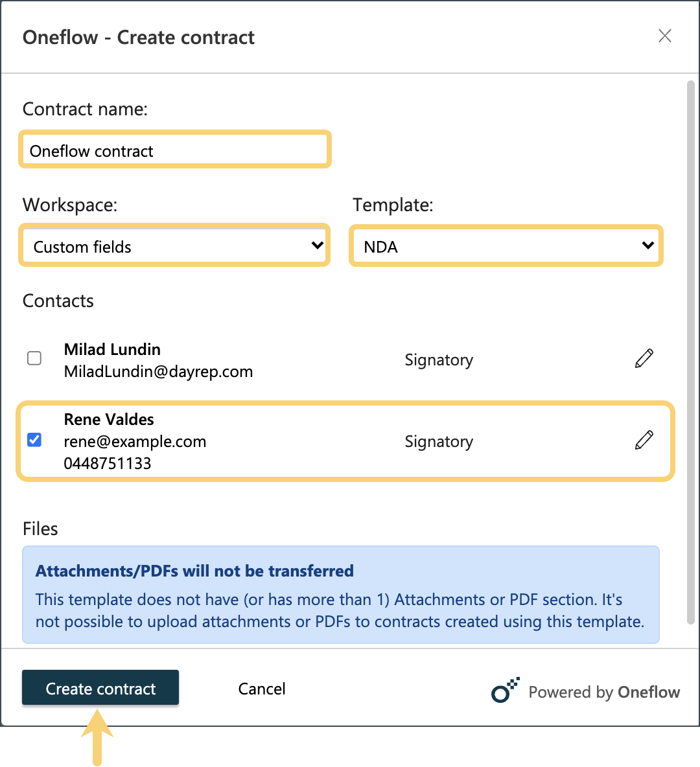Click the Template: field label
Viewport: 700px width, 767px height.
click(393, 205)
